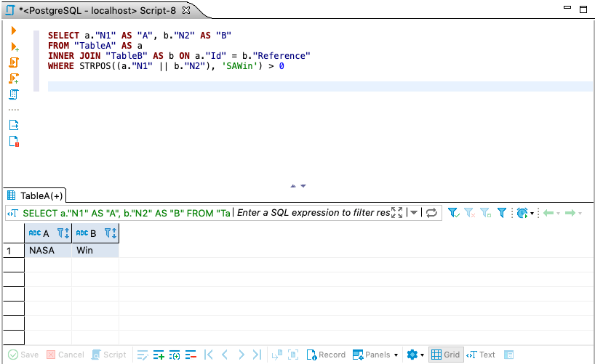Edit cell value icon in bottom toolbar
Screen dimensions: 595x364
pyautogui.click(x=143, y=355)
